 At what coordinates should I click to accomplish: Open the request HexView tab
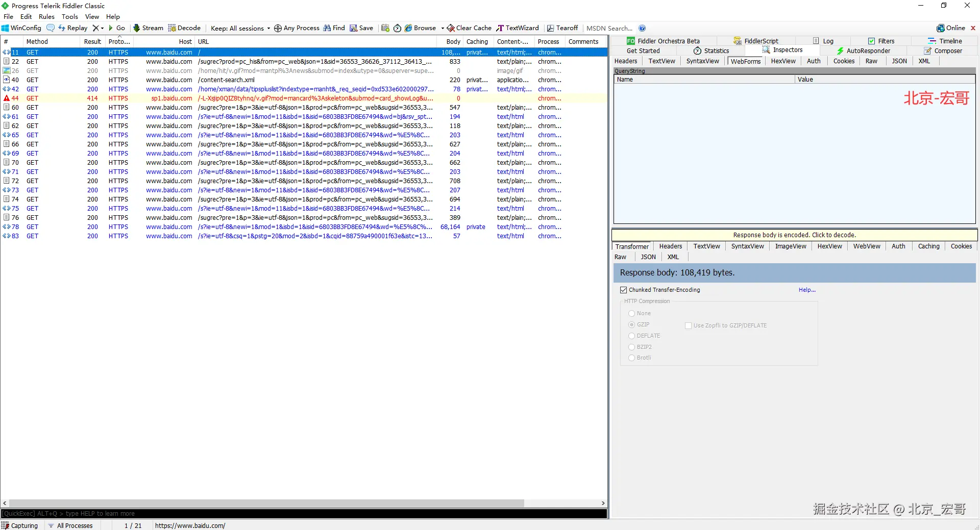pyautogui.click(x=783, y=61)
